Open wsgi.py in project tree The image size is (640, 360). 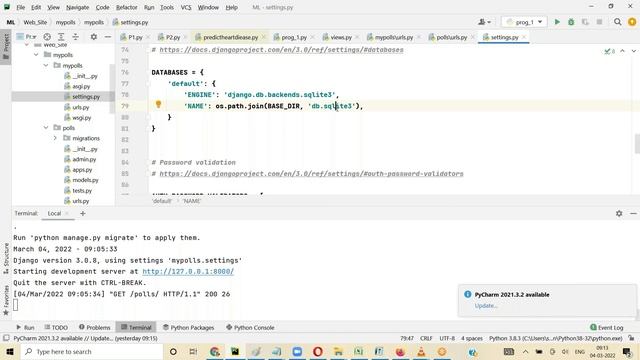click(x=82, y=118)
